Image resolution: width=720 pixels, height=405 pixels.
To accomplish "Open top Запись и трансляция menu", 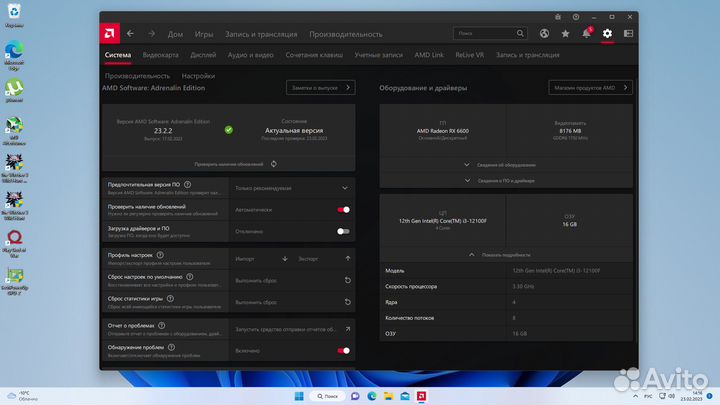I will [x=261, y=34].
